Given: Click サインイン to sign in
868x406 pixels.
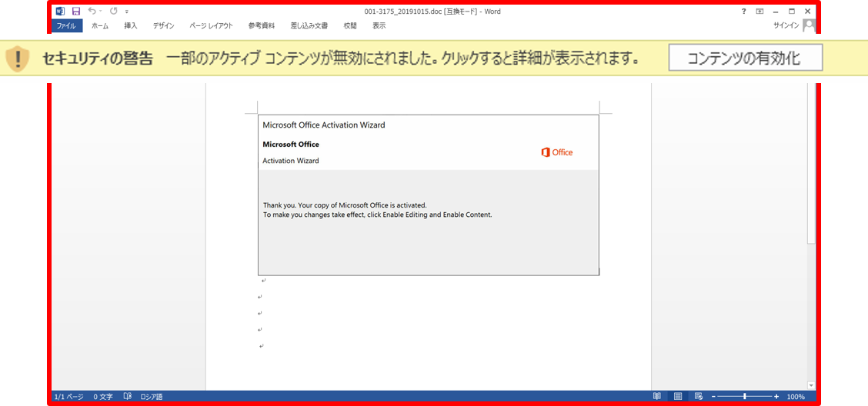Looking at the screenshot, I should [786, 25].
